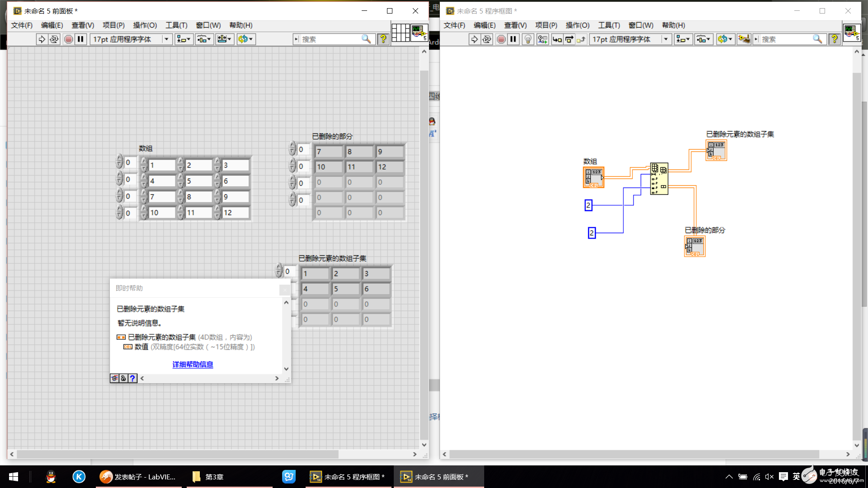Click Abort Execution in block diagram toolbar
Viewport: 868px width, 488px height.
point(501,39)
